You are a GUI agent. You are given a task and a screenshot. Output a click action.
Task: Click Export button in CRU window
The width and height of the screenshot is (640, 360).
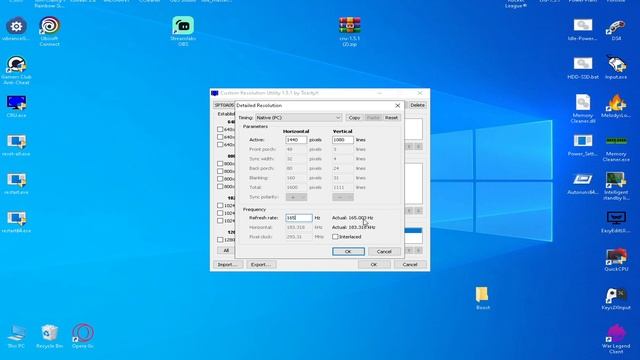pyautogui.click(x=261, y=264)
